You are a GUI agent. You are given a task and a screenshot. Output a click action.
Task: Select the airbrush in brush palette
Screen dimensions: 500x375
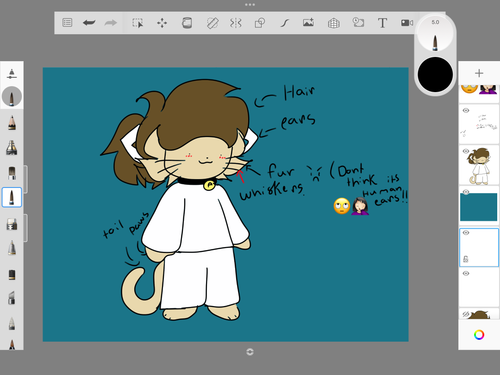pos(12,147)
